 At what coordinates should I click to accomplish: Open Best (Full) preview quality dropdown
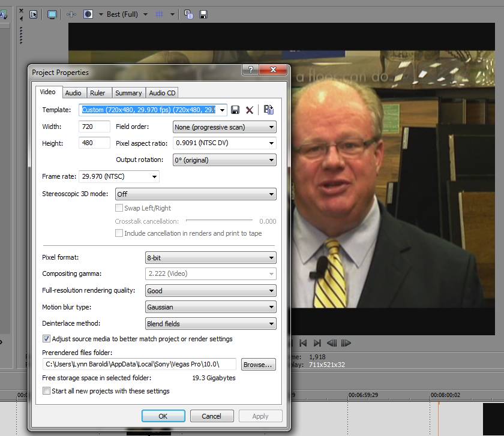pyautogui.click(x=127, y=14)
